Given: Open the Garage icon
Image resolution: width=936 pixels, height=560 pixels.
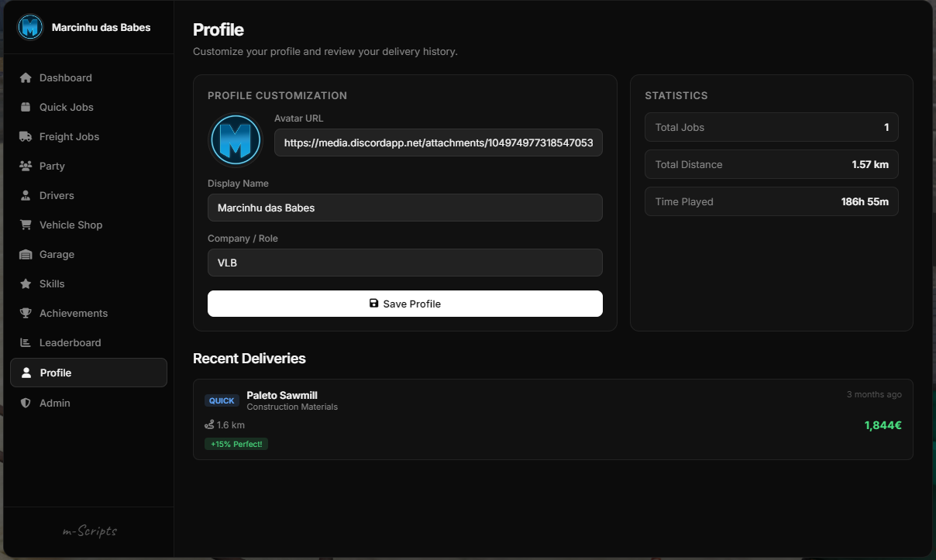Looking at the screenshot, I should tap(26, 254).
